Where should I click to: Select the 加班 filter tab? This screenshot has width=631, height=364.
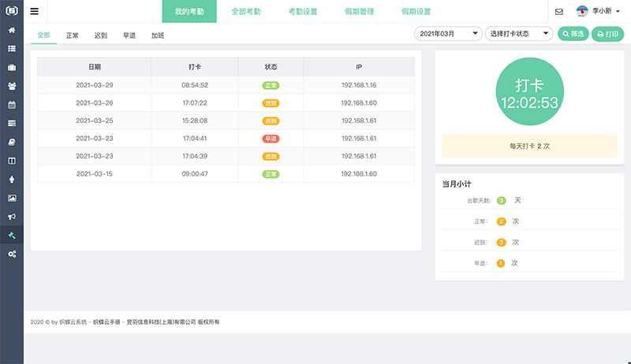coord(158,35)
